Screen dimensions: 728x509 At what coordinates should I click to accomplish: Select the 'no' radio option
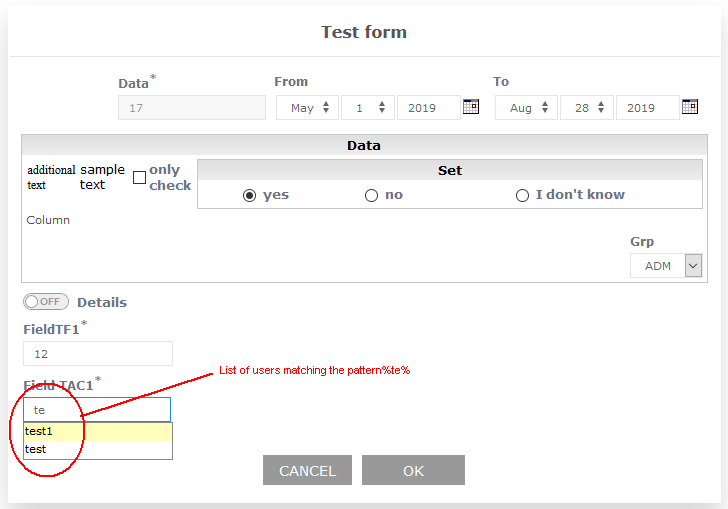coord(371,195)
